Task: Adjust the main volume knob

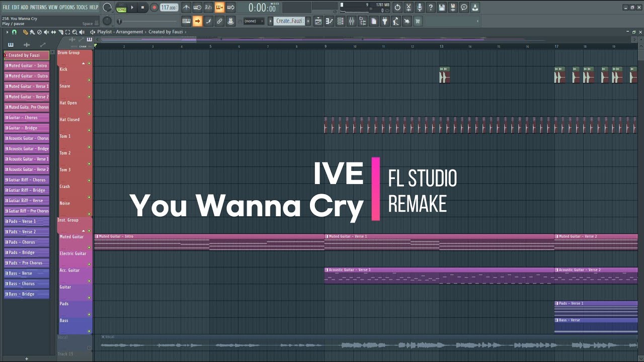Action: 107,8
